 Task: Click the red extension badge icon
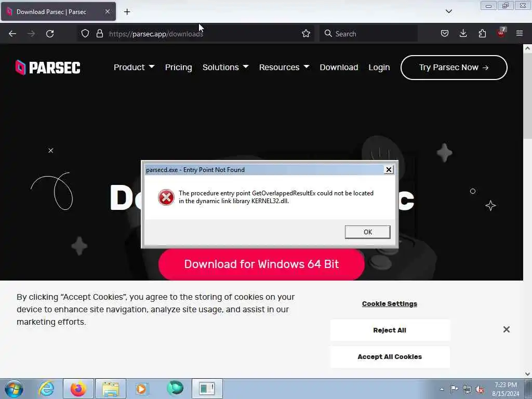tap(501, 33)
